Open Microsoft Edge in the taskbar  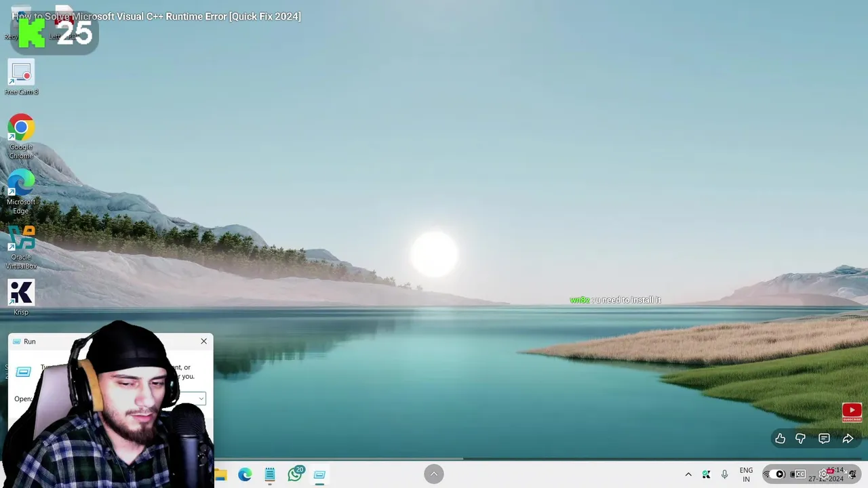pos(245,474)
